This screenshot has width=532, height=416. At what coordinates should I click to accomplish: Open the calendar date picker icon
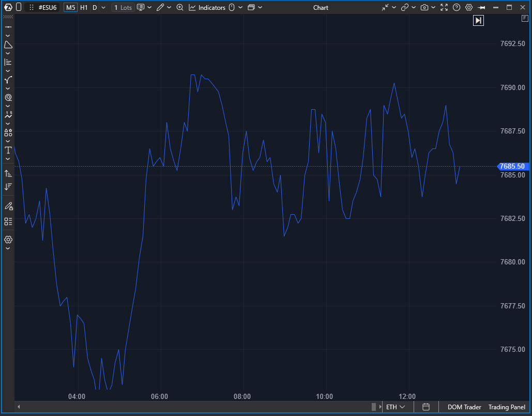point(426,407)
